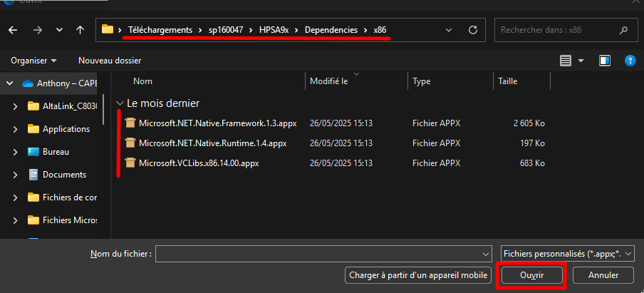Open the file name history dropdown arrow

486,254
